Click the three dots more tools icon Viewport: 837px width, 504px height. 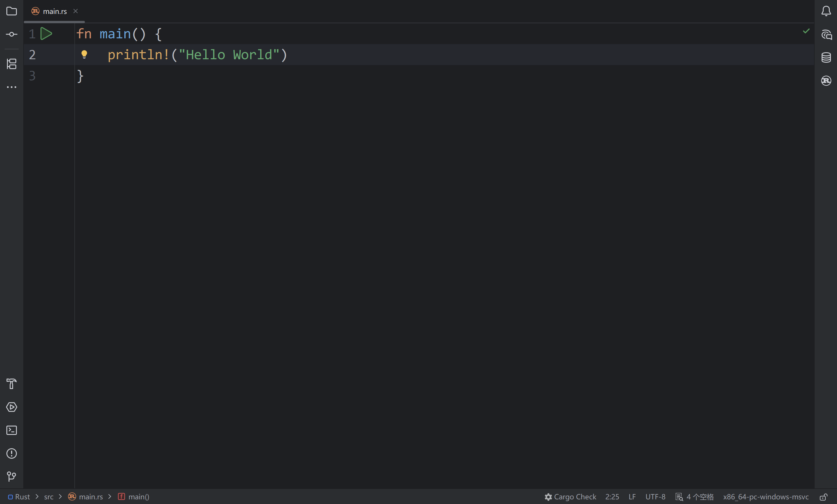[12, 87]
